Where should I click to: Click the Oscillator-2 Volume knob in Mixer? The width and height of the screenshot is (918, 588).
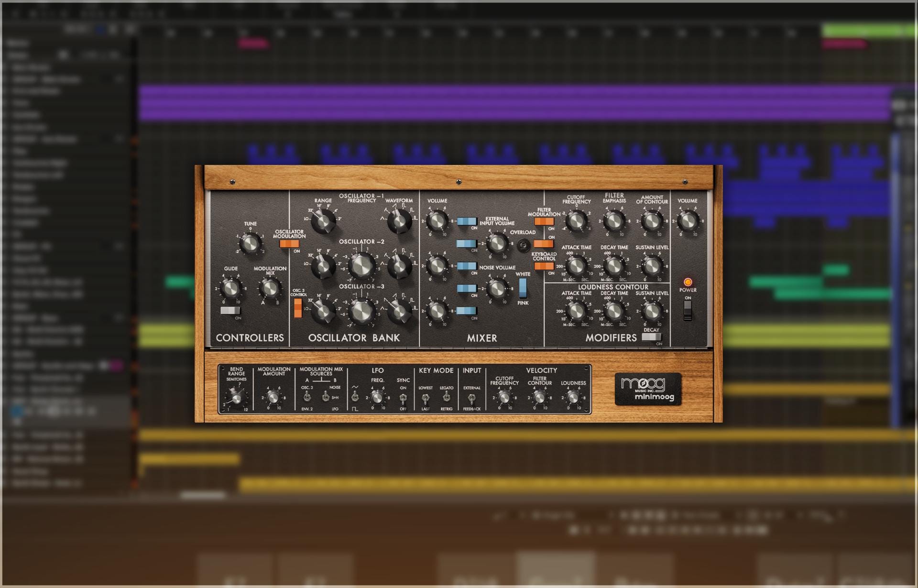437,266
